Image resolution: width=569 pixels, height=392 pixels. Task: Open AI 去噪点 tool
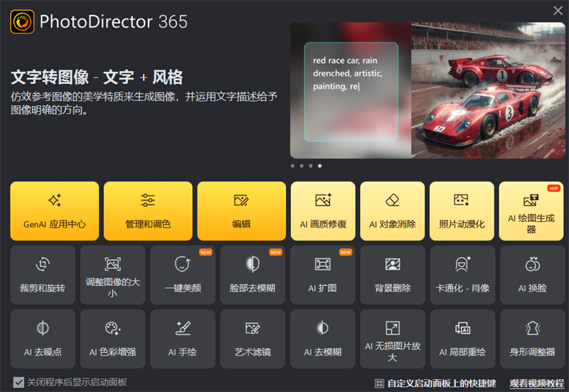point(43,339)
